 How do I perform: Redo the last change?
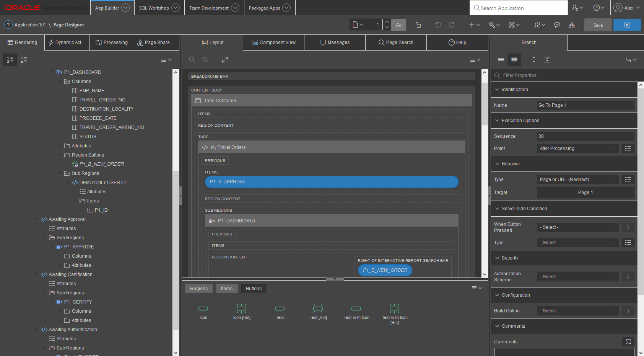tap(452, 25)
